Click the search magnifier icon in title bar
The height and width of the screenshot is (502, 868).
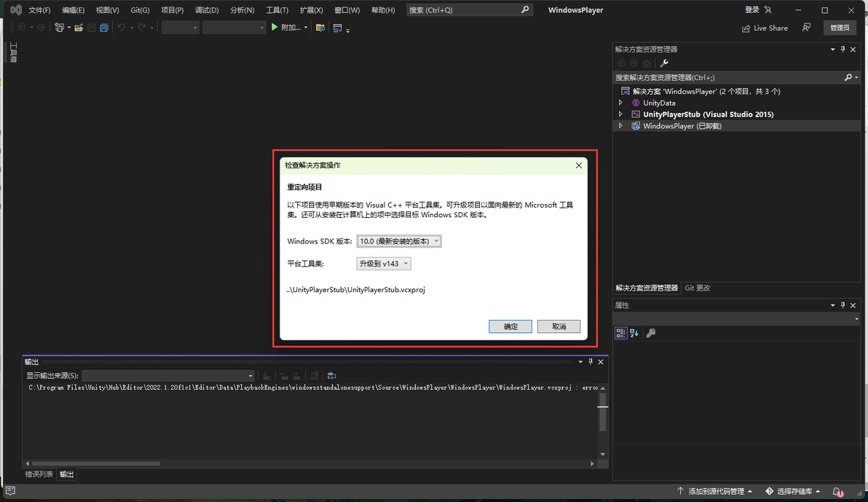point(525,9)
